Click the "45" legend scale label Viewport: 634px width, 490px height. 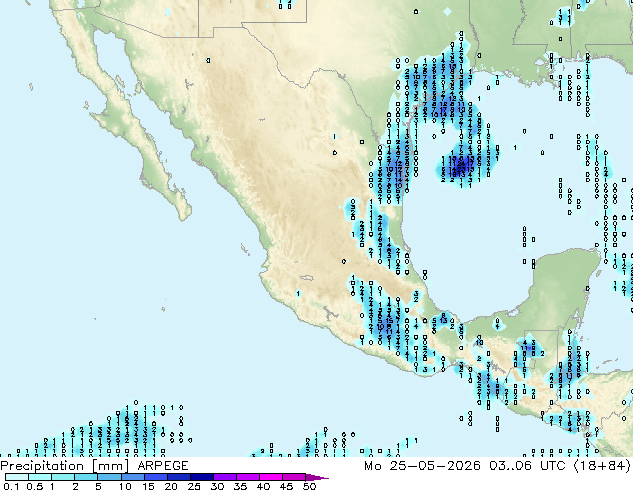[287, 486]
